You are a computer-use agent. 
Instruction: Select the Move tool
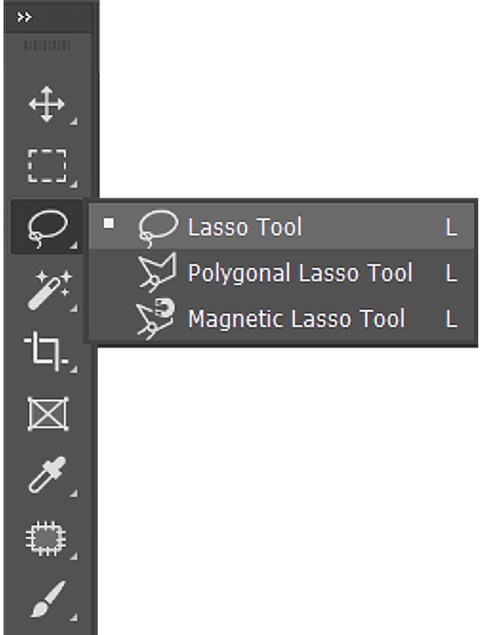47,104
